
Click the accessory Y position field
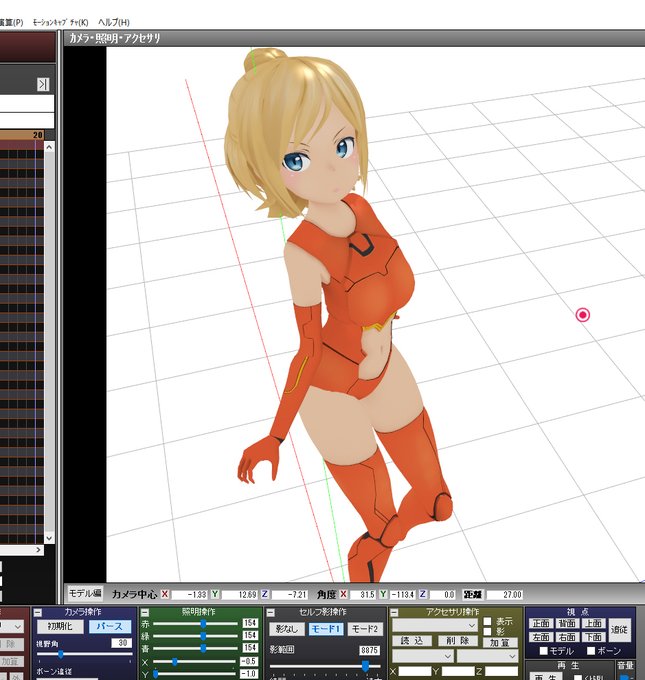457,672
